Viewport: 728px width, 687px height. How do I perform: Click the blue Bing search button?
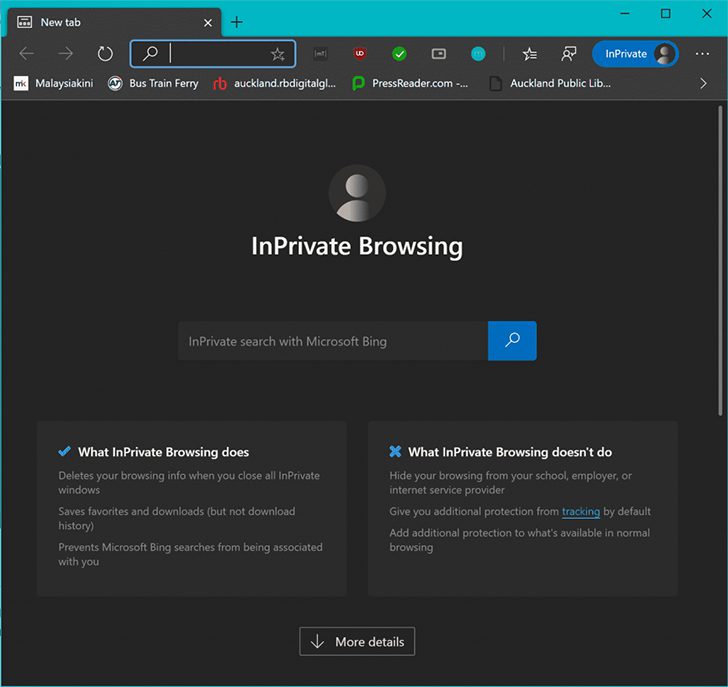tap(512, 340)
